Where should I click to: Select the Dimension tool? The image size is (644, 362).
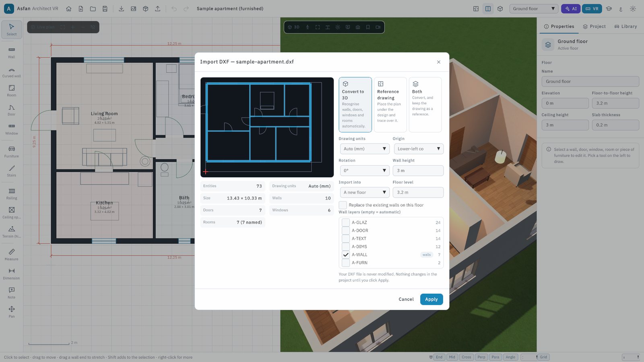(x=12, y=274)
